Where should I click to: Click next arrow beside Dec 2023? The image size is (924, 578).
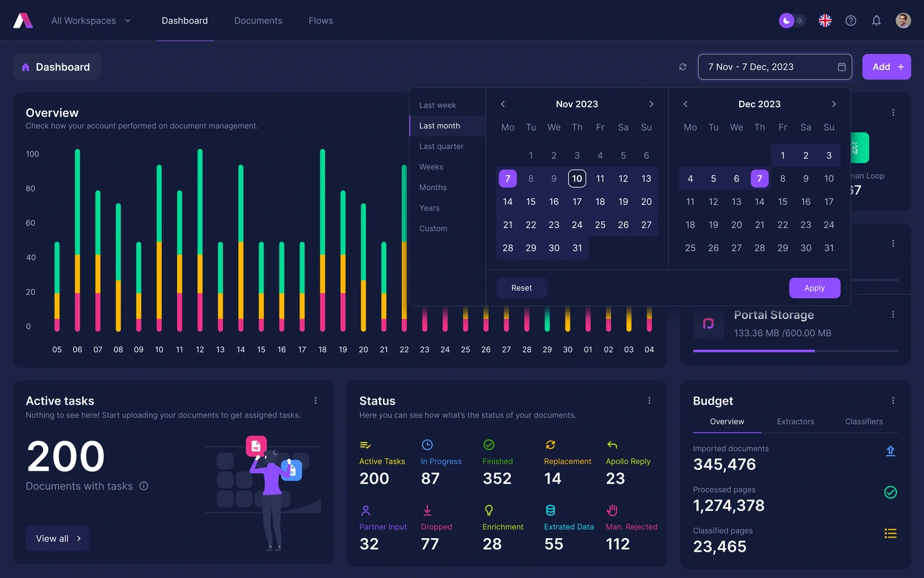coord(834,104)
